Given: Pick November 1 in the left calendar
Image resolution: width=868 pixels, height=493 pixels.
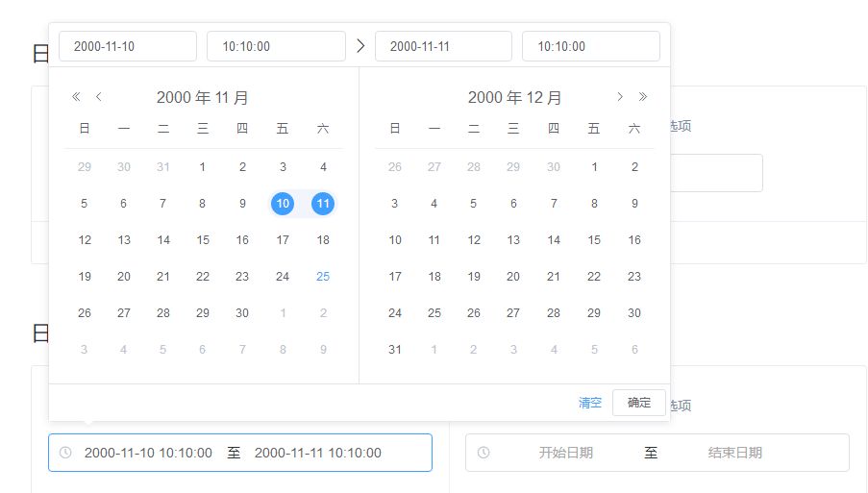Looking at the screenshot, I should click(x=203, y=167).
